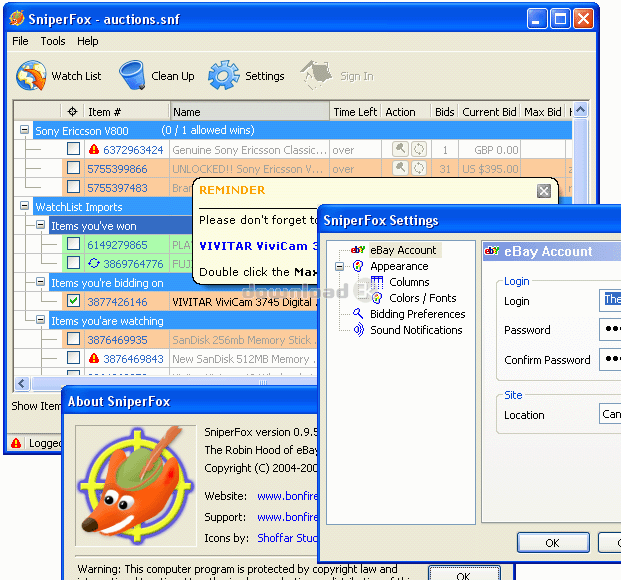This screenshot has height=580, width=621.
Task: Collapse Items you're bidding on group
Action: point(40,282)
